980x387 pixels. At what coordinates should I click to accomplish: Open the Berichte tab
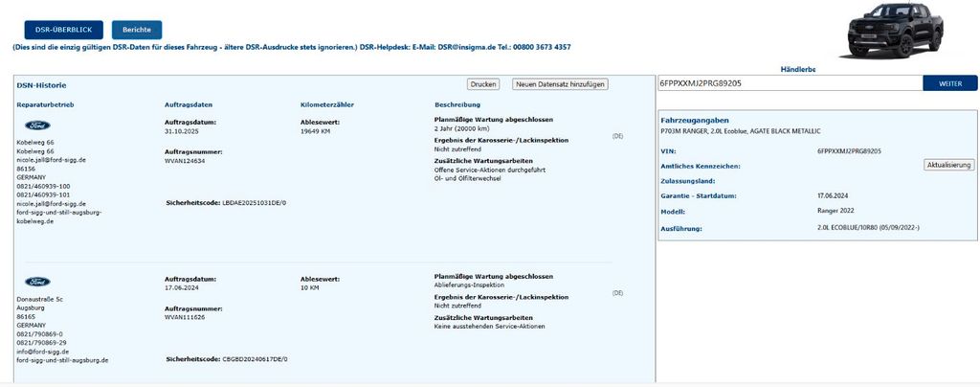[137, 30]
